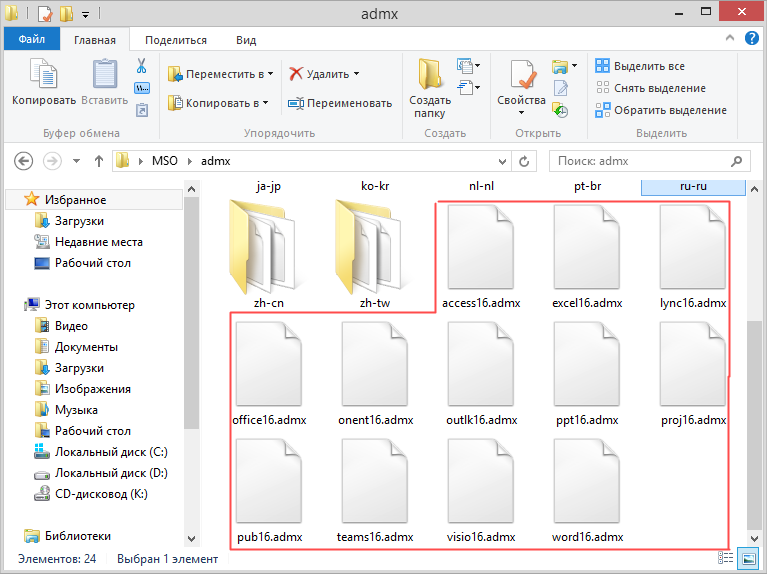
Task: Switch to large icons view in status bar
Action: (x=749, y=558)
